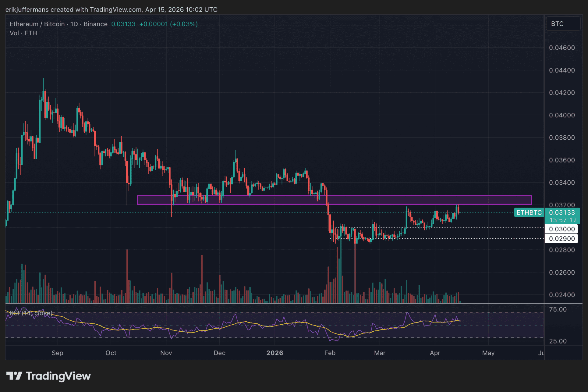Click 0.04600 on the price scale
The height and width of the screenshot is (392, 588).
pos(561,48)
